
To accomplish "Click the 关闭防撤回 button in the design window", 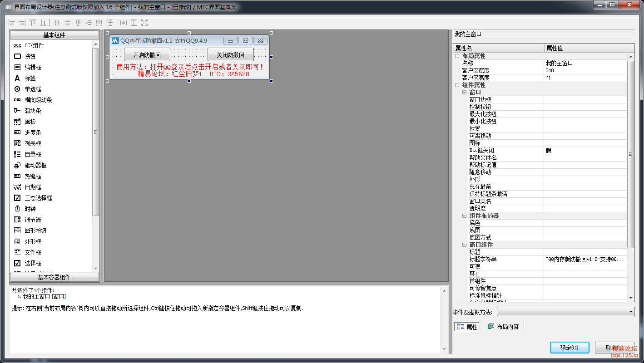I will tap(231, 55).
